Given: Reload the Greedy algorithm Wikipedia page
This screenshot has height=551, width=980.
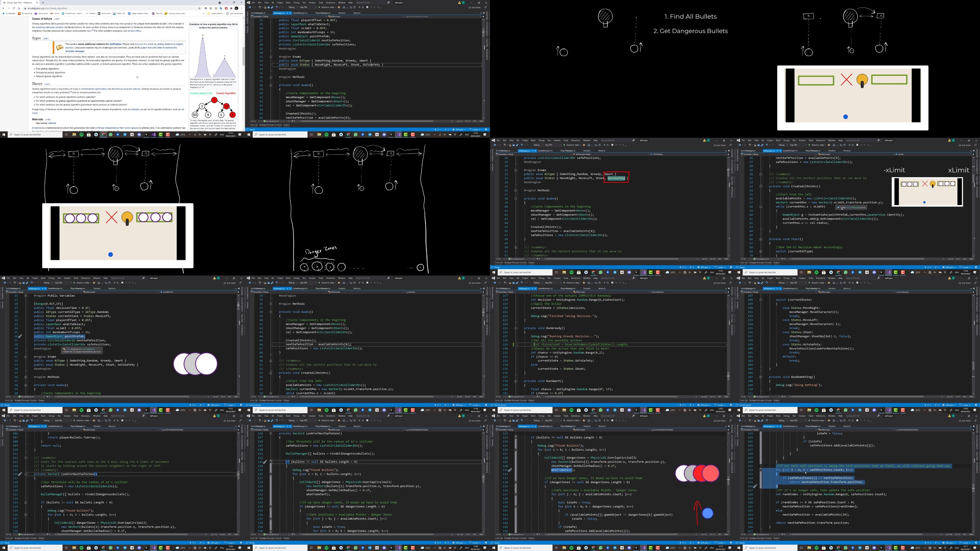Looking at the screenshot, I should pyautogui.click(x=14, y=8).
